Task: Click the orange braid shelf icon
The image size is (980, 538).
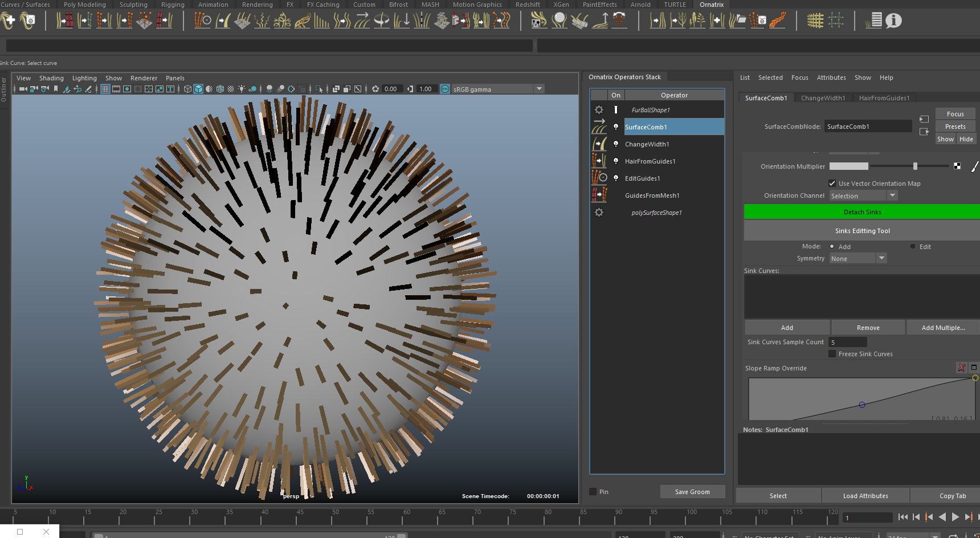Action: 777,21
